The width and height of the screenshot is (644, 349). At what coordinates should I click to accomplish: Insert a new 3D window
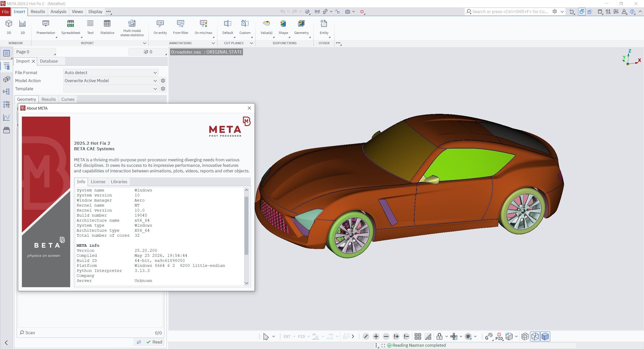click(9, 27)
